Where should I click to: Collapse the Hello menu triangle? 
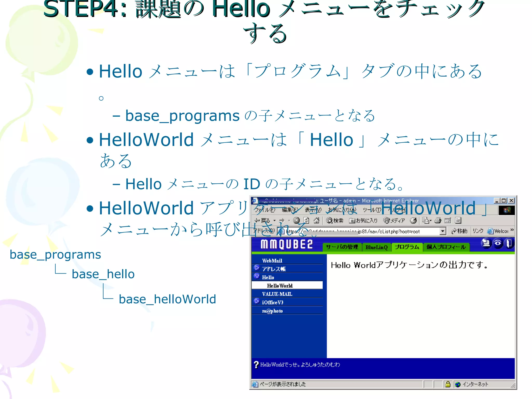(x=257, y=276)
